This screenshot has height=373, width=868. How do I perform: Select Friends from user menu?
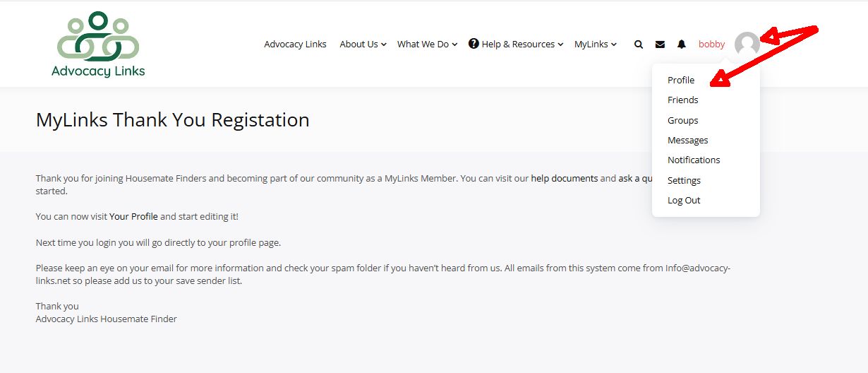(x=682, y=100)
